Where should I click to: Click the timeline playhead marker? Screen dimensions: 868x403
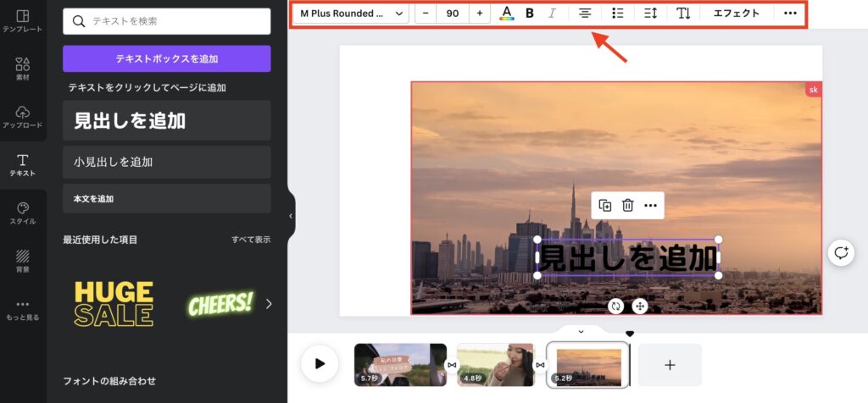click(630, 334)
